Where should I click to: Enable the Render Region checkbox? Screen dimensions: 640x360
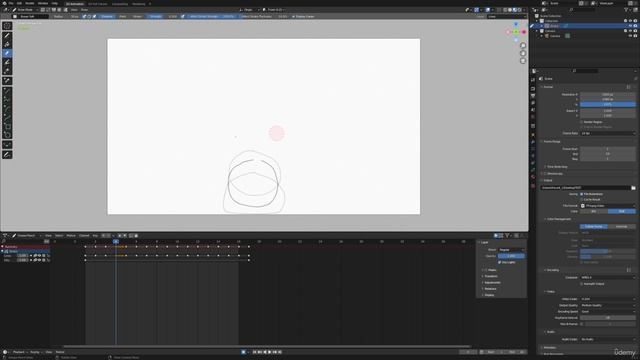582,122
